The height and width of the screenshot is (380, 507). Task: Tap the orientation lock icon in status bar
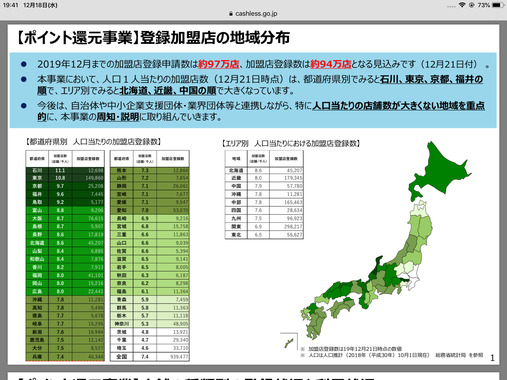coord(472,5)
